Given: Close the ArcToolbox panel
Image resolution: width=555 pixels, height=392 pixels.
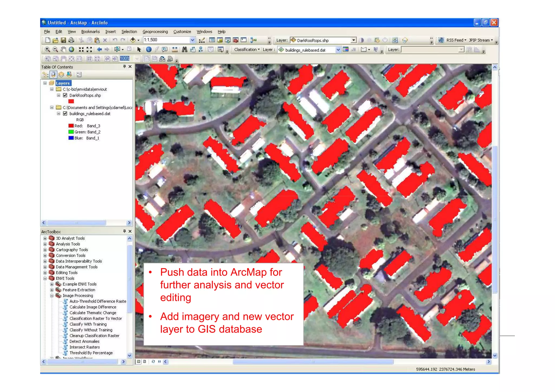Looking at the screenshot, I should tap(130, 231).
